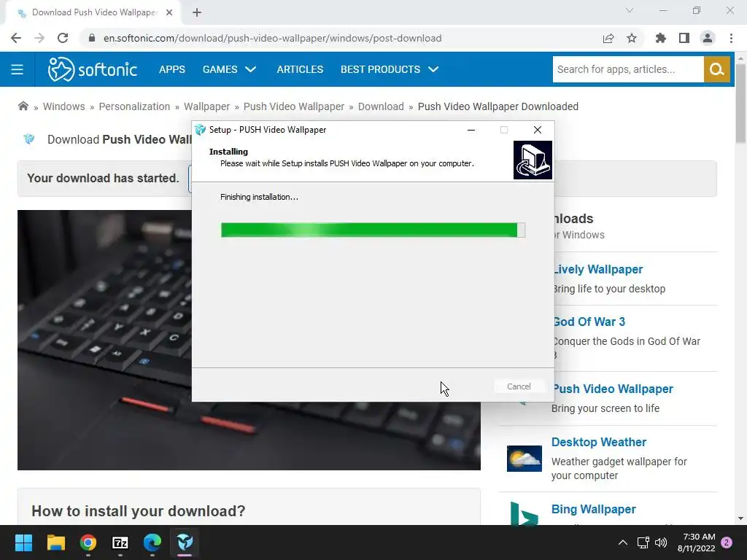747x560 pixels.
Task: Open the Desktop Weather link
Action: (599, 443)
